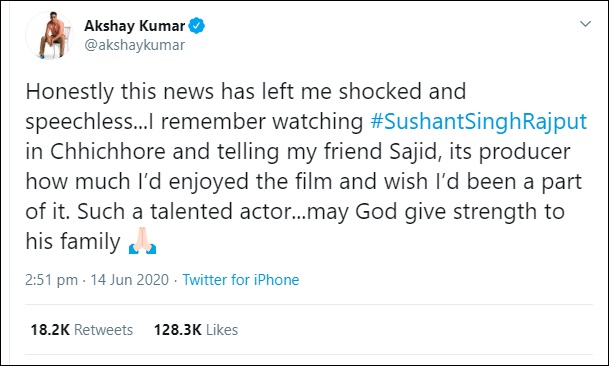Click the 'Twitter for iPhone' source link
The width and height of the screenshot is (609, 366).
coord(241,280)
